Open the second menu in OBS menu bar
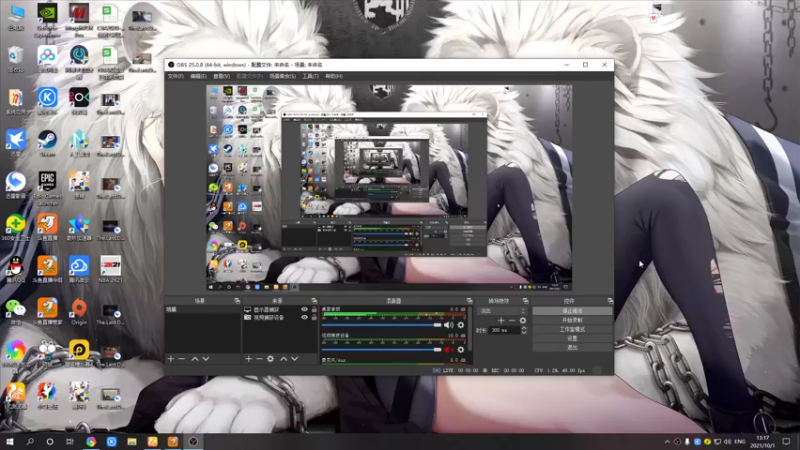 [198, 76]
